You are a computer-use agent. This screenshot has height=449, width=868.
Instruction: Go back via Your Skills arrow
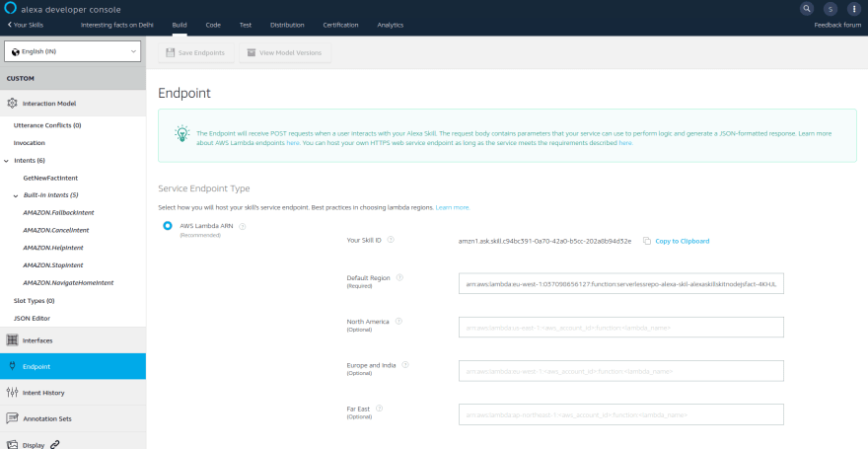26,25
